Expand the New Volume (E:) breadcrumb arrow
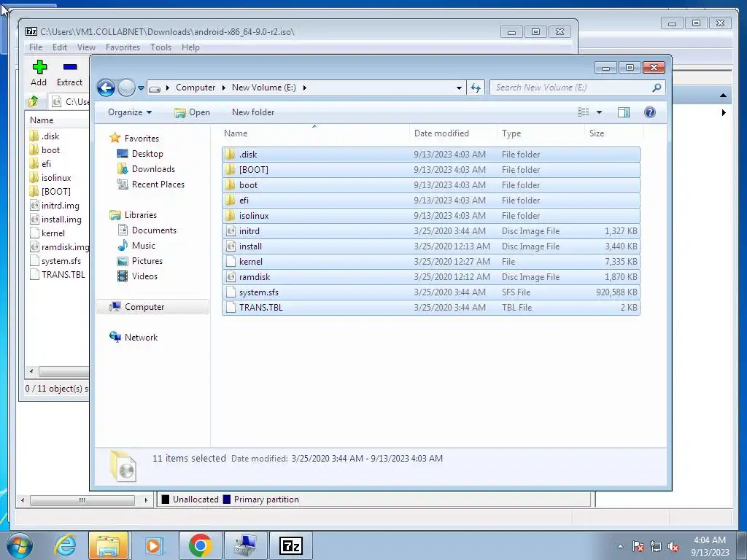Image resolution: width=747 pixels, height=560 pixels. point(304,87)
